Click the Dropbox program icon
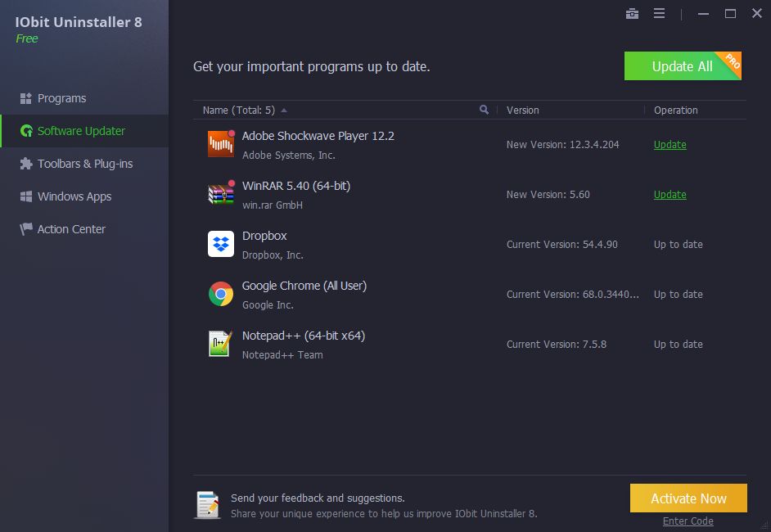The image size is (771, 532). coord(221,244)
